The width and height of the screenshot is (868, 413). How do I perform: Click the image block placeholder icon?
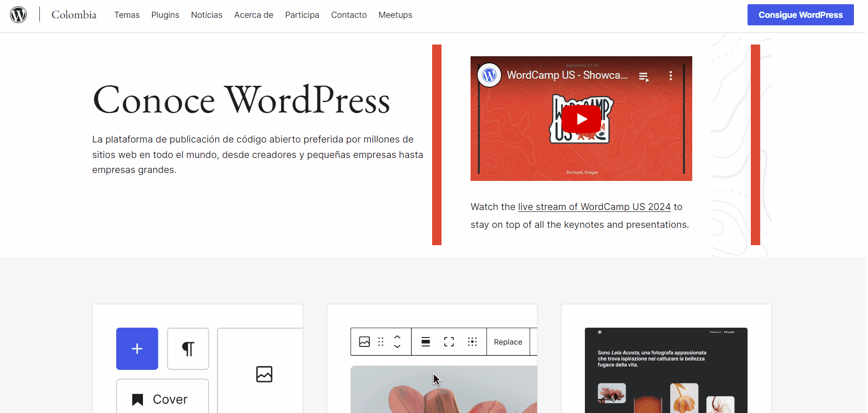[x=264, y=374]
